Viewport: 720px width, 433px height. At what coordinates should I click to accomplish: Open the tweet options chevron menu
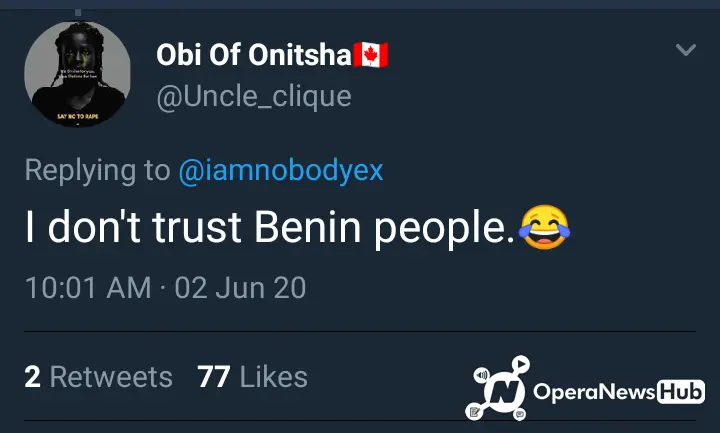tap(686, 49)
